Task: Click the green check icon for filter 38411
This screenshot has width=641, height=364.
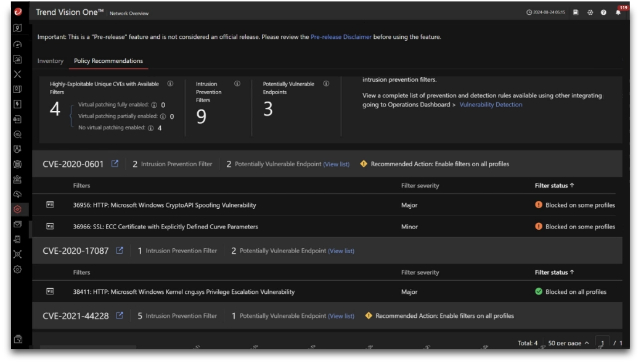Action: 539,291
